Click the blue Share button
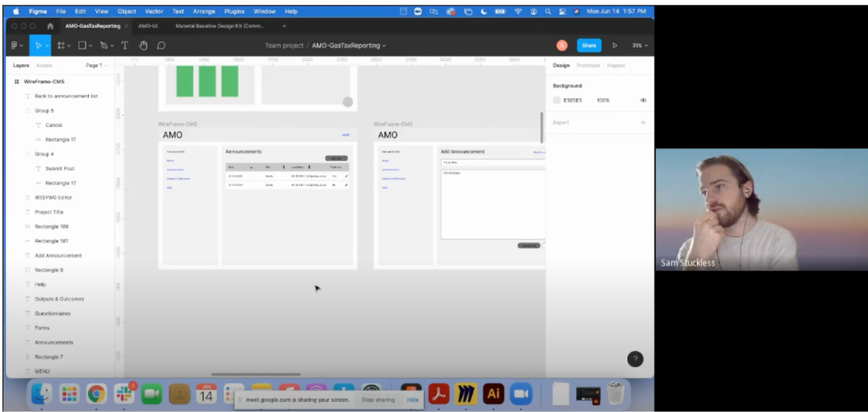 (x=588, y=45)
